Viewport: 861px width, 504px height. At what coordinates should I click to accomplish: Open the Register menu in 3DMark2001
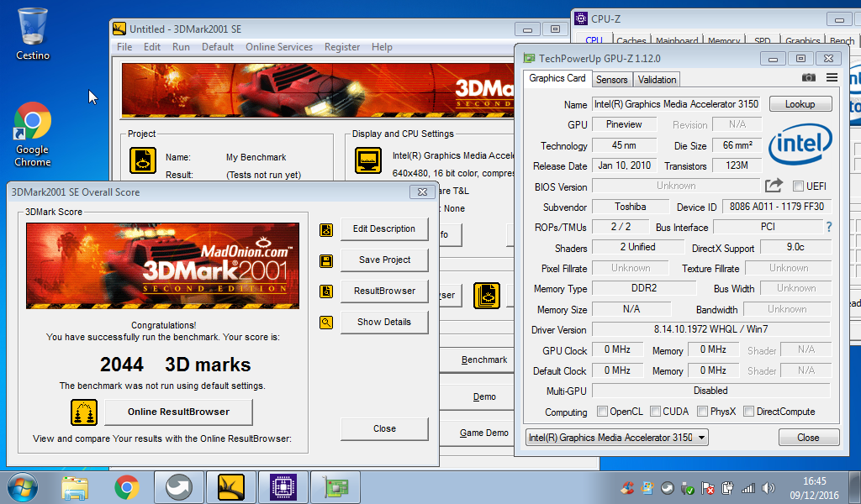pos(342,47)
